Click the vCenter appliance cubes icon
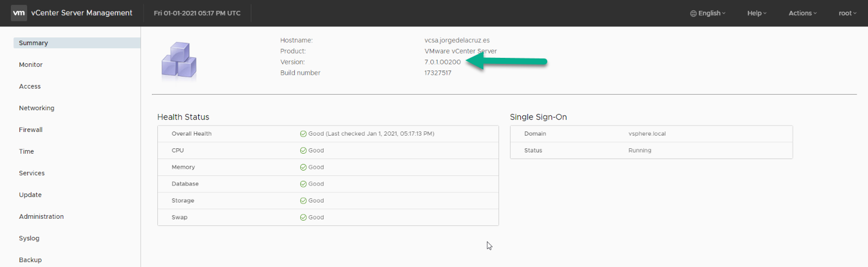868x267 pixels. [179, 61]
